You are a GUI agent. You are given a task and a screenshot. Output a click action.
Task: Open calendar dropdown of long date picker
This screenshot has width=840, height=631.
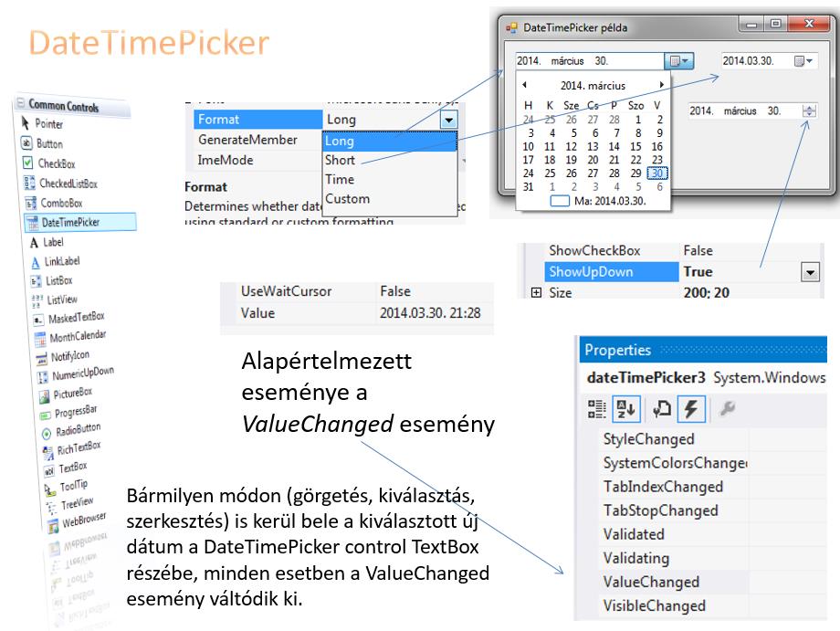678,61
